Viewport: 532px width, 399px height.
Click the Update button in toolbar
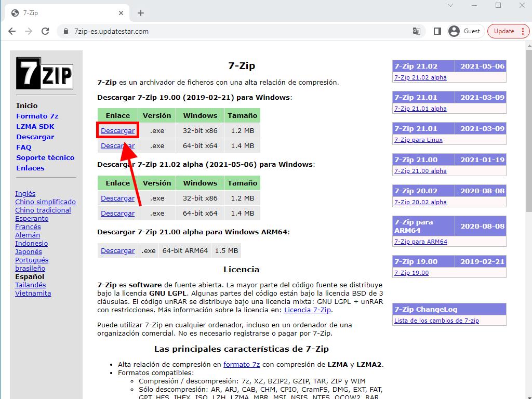(x=503, y=31)
